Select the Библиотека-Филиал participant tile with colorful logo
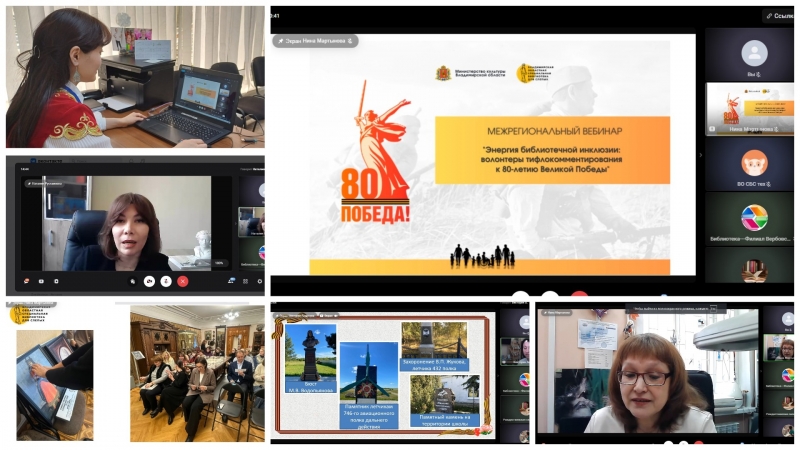The width and height of the screenshot is (800, 450). [754, 219]
